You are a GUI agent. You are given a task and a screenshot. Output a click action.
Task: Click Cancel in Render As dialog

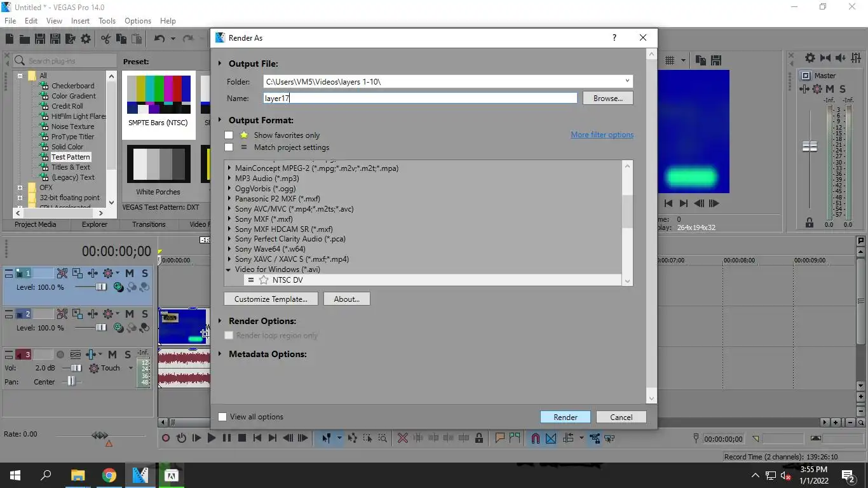pos(621,417)
